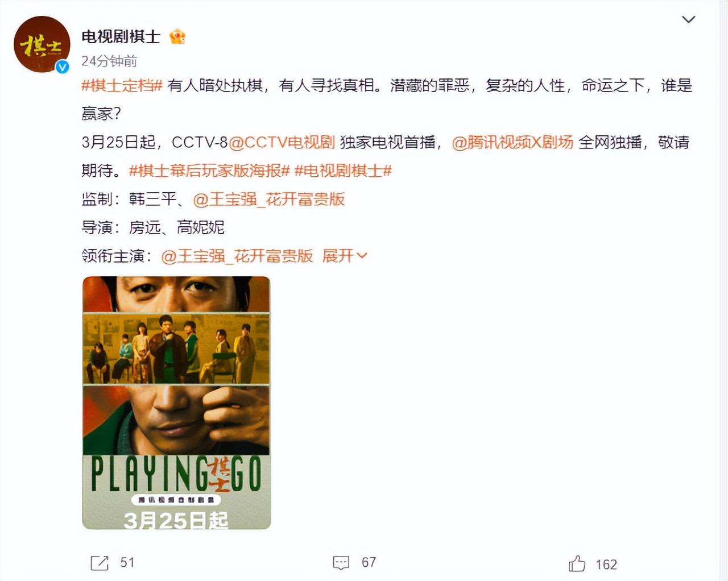Image resolution: width=728 pixels, height=581 pixels.
Task: Open the #棋士定档# hashtag
Action: tap(122, 85)
